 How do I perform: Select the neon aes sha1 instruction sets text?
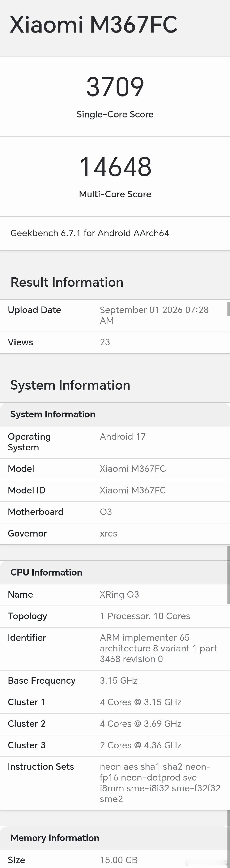[x=160, y=783]
